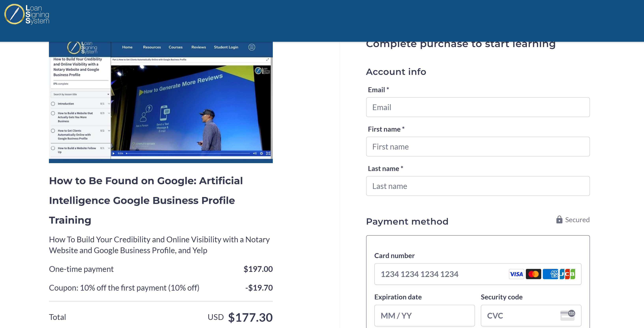Click the course title heading text
The width and height of the screenshot is (644, 328).
point(146,200)
